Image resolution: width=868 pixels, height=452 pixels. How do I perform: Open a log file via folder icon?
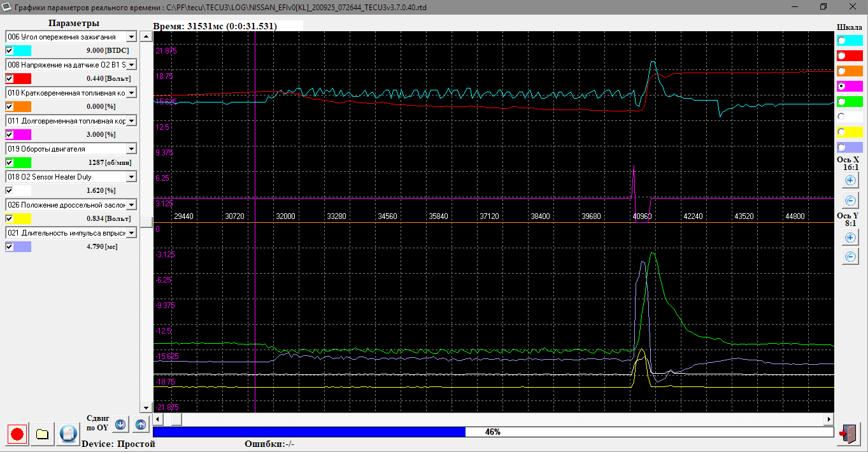point(43,434)
